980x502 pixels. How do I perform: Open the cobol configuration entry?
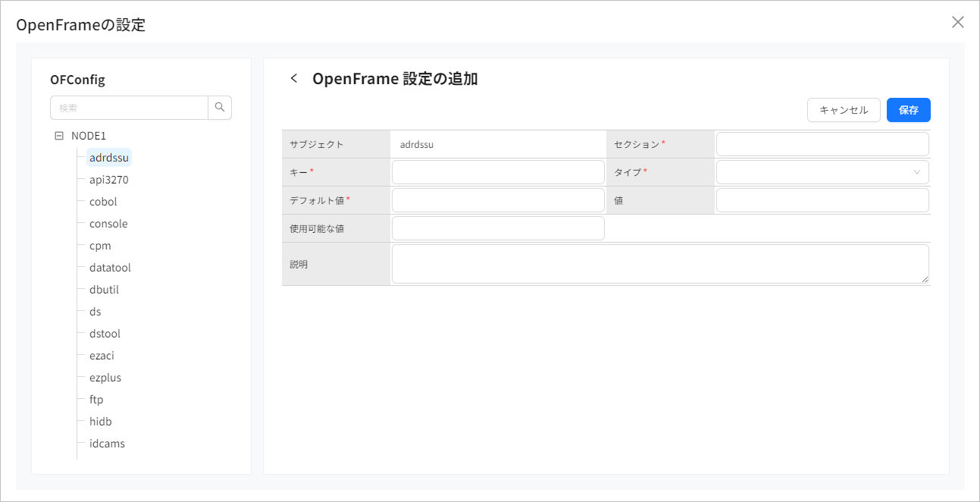pyautogui.click(x=102, y=201)
